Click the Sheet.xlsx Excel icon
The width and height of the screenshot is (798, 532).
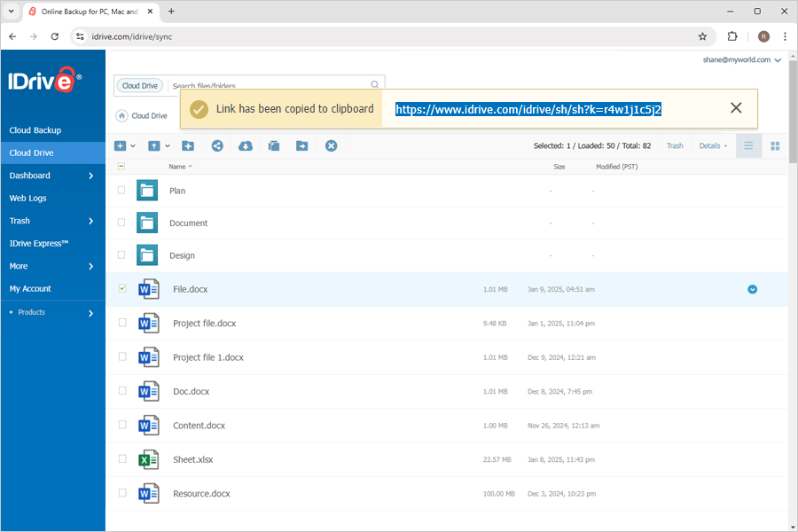(x=149, y=459)
